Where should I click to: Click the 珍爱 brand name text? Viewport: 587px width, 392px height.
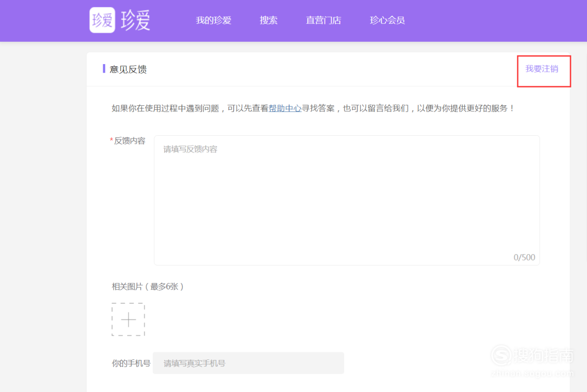pyautogui.click(x=135, y=20)
